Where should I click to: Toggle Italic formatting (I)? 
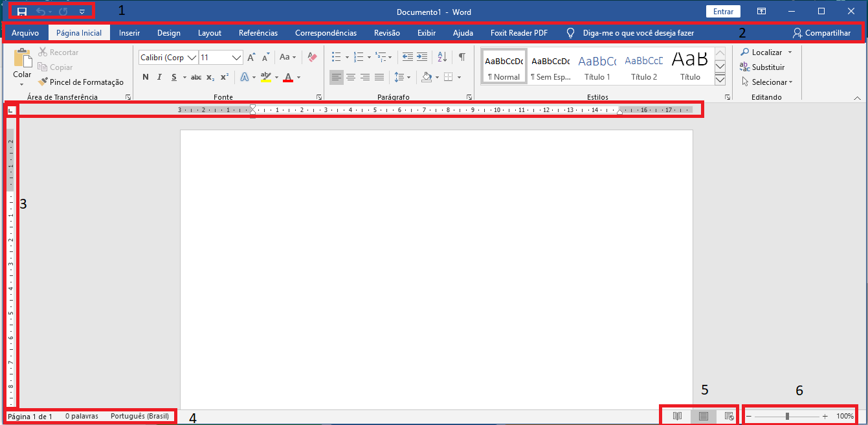pos(159,77)
